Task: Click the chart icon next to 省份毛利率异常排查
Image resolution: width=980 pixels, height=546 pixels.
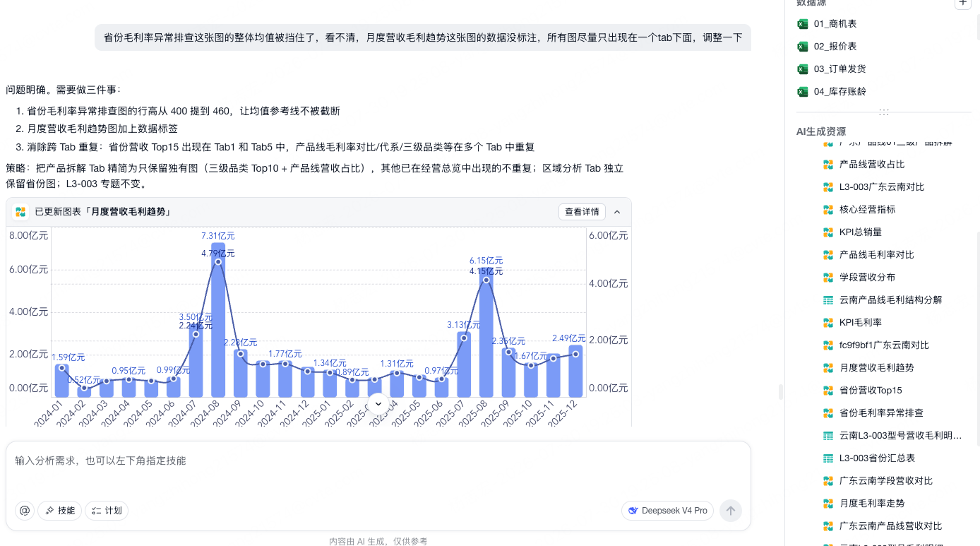Action: [828, 413]
